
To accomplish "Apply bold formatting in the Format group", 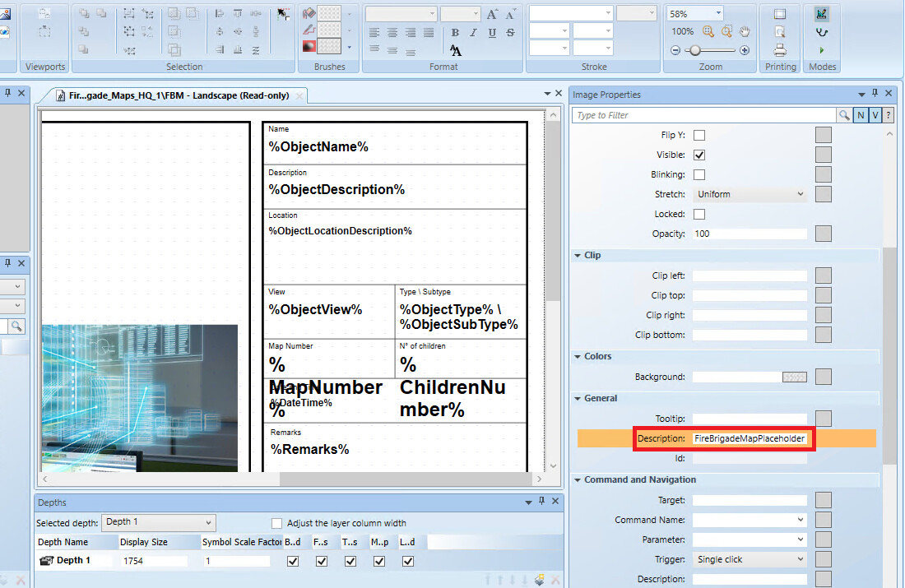I will tap(455, 32).
